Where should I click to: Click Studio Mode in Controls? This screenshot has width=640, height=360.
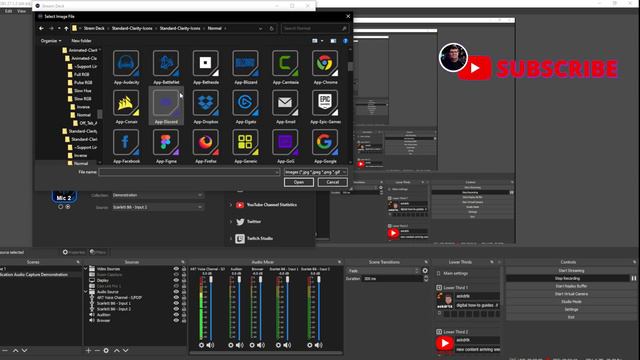pos(571,301)
